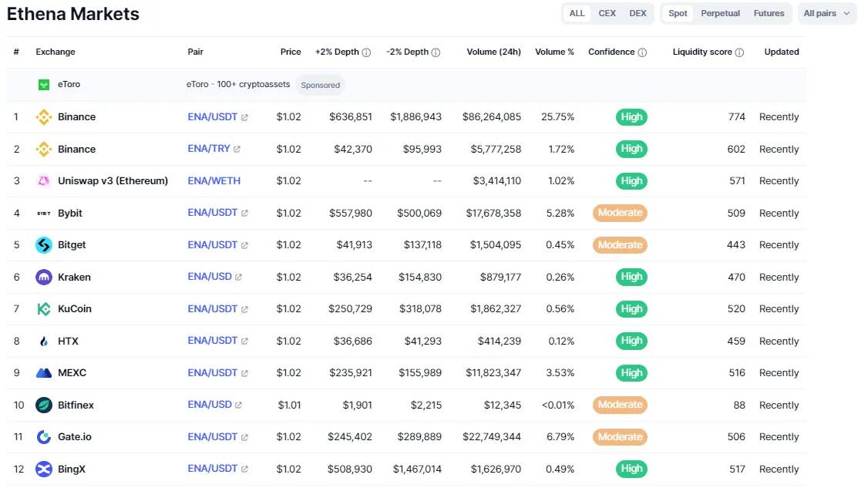The width and height of the screenshot is (868, 488).
Task: Click the +2% Depth info tooltip icon
Action: 366,52
